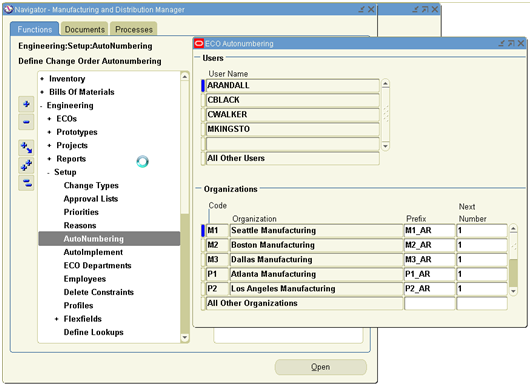Open the Processes tab

tap(134, 30)
